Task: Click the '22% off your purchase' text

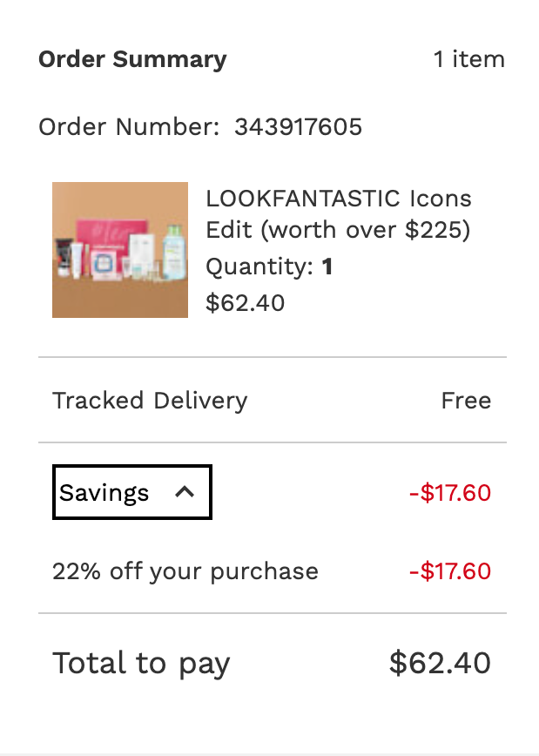Action: coord(185,571)
